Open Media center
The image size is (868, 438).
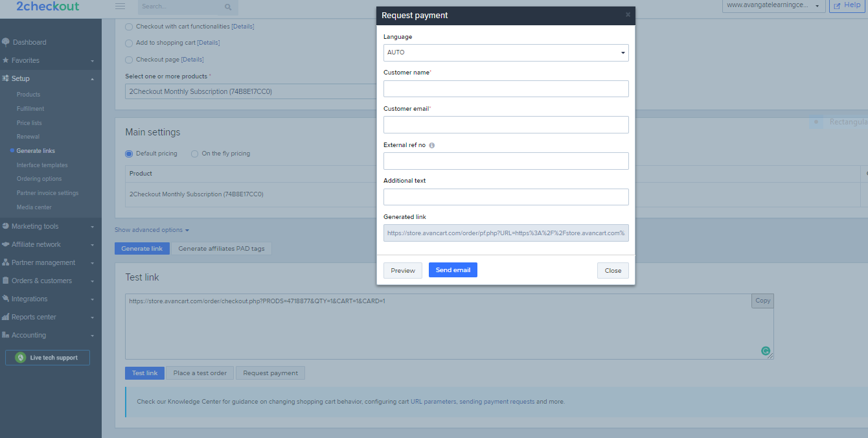click(x=34, y=207)
